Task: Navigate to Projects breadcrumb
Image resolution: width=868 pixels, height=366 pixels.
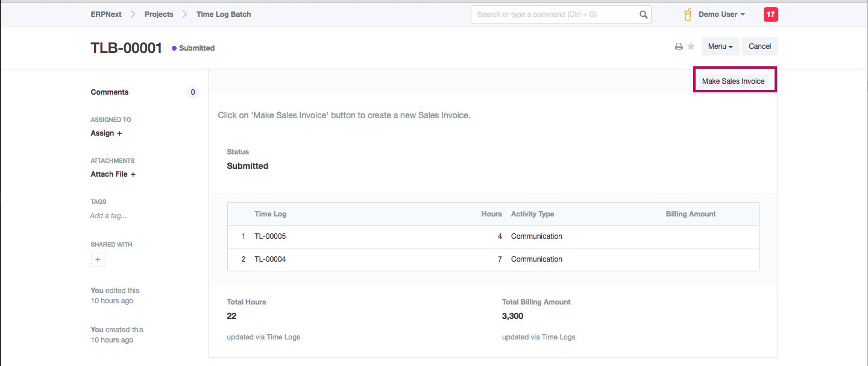Action: click(159, 14)
